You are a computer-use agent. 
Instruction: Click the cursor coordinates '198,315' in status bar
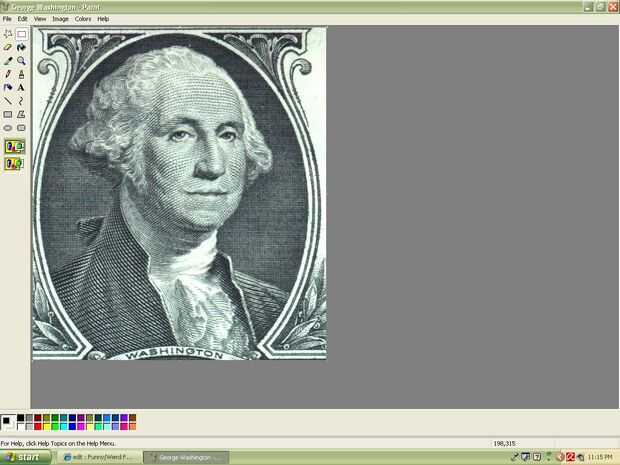(x=505, y=444)
